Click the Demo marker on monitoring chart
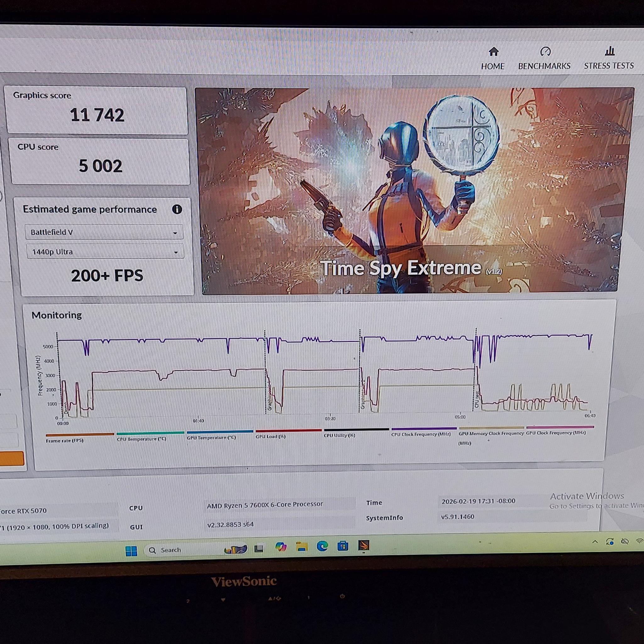 pos(66,408)
